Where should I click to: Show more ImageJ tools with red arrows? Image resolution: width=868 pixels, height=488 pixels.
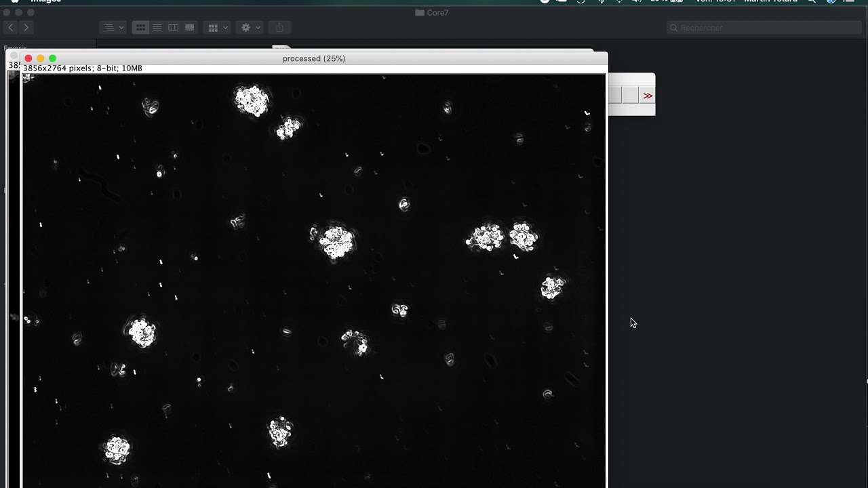coord(648,96)
